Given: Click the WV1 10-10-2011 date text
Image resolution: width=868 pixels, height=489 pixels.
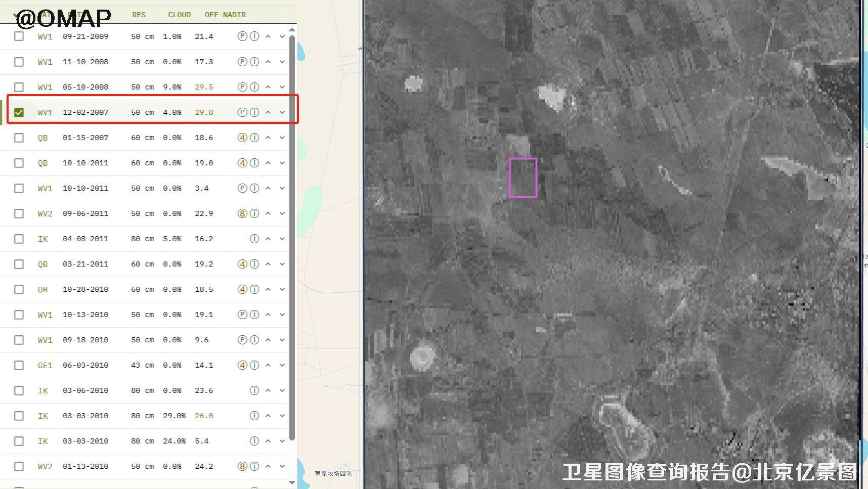Looking at the screenshot, I should pyautogui.click(x=85, y=188).
